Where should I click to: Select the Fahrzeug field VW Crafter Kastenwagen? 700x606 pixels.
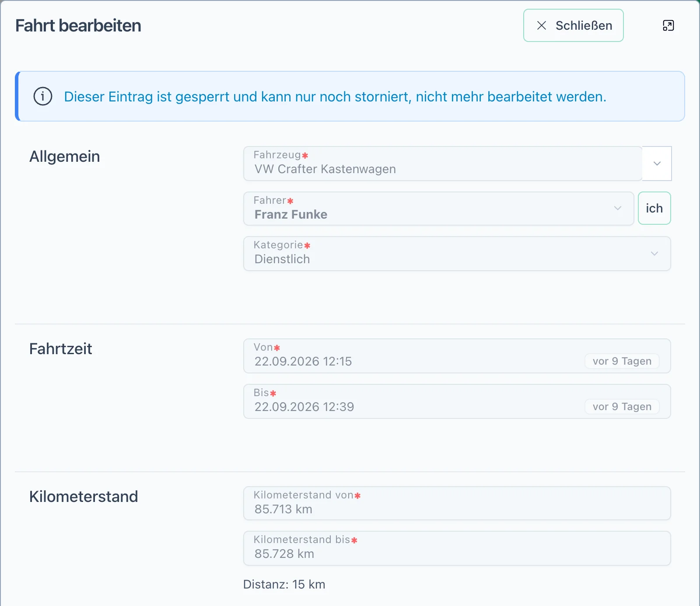point(443,164)
